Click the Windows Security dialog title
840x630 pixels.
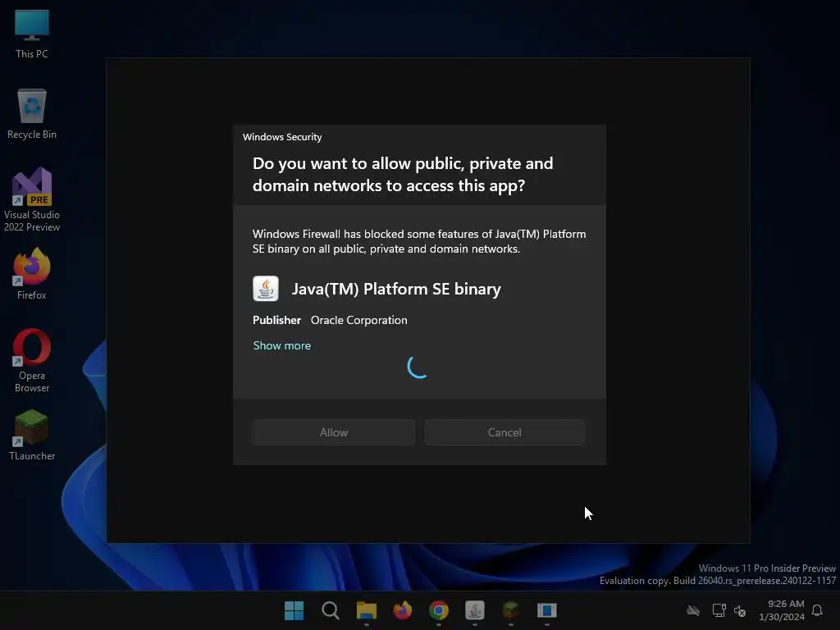[282, 137]
